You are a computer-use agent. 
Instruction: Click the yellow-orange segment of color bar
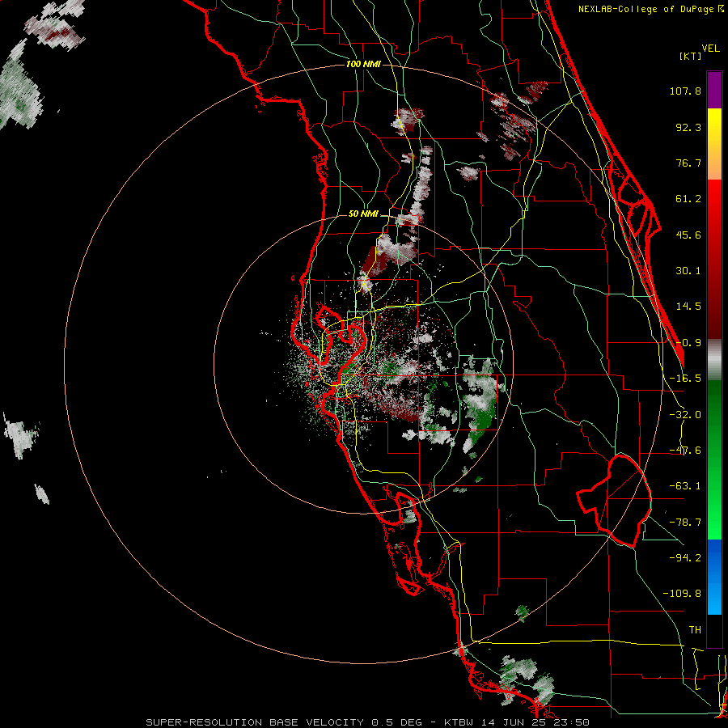(x=714, y=144)
